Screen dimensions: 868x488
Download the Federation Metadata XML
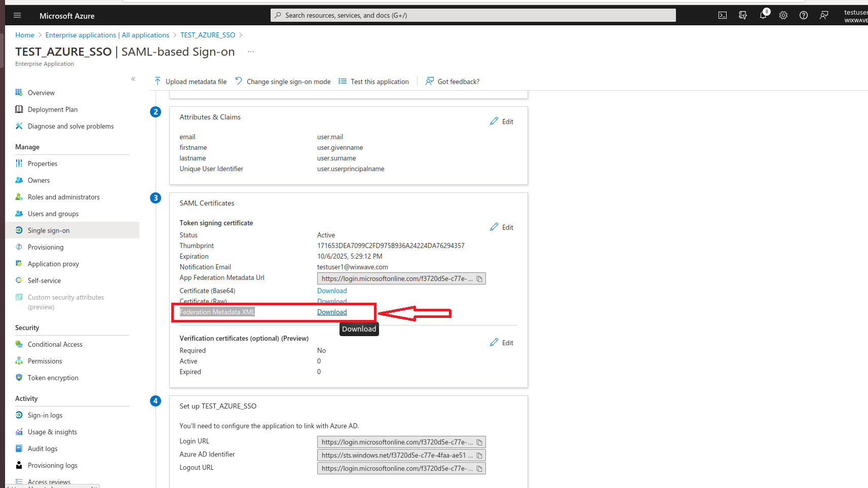(x=332, y=312)
